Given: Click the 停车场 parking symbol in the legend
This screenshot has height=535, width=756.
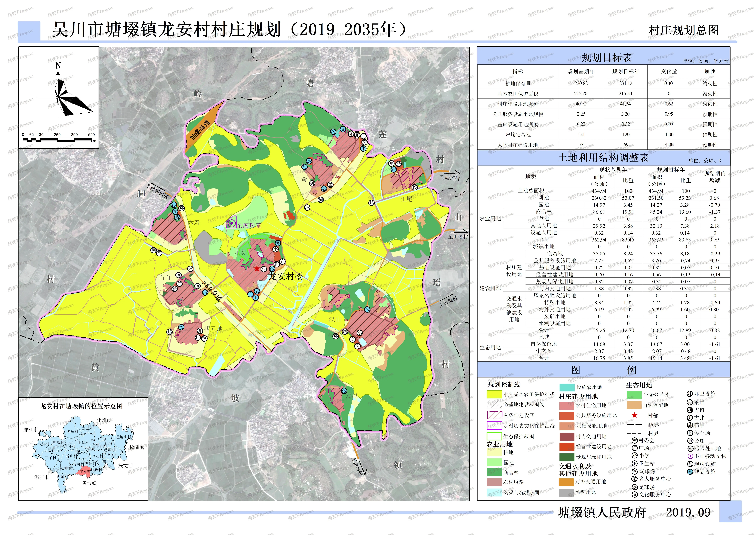Looking at the screenshot, I should [x=690, y=433].
